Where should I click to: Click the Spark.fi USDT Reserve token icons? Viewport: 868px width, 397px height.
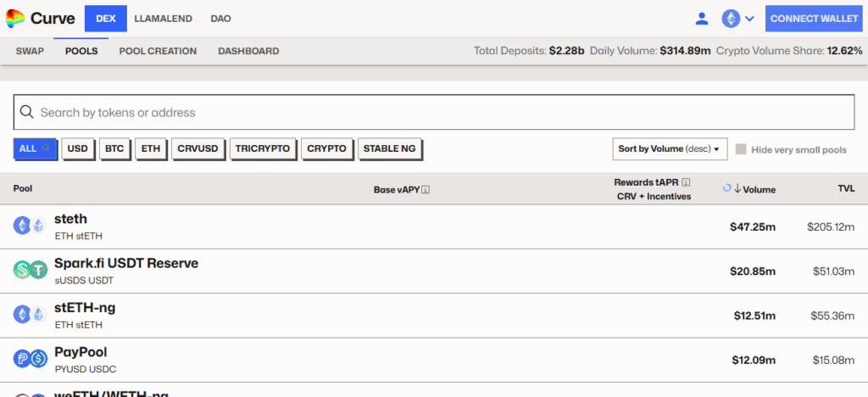coord(30,270)
